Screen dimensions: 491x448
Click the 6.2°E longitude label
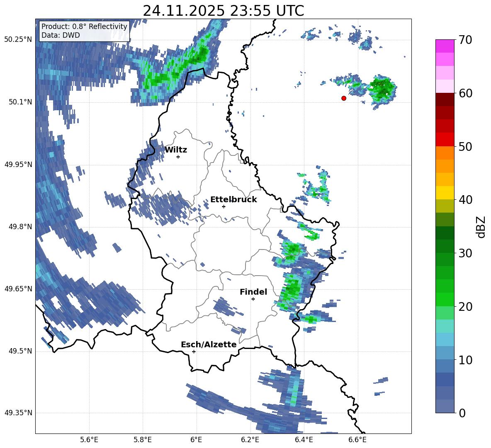(250, 440)
